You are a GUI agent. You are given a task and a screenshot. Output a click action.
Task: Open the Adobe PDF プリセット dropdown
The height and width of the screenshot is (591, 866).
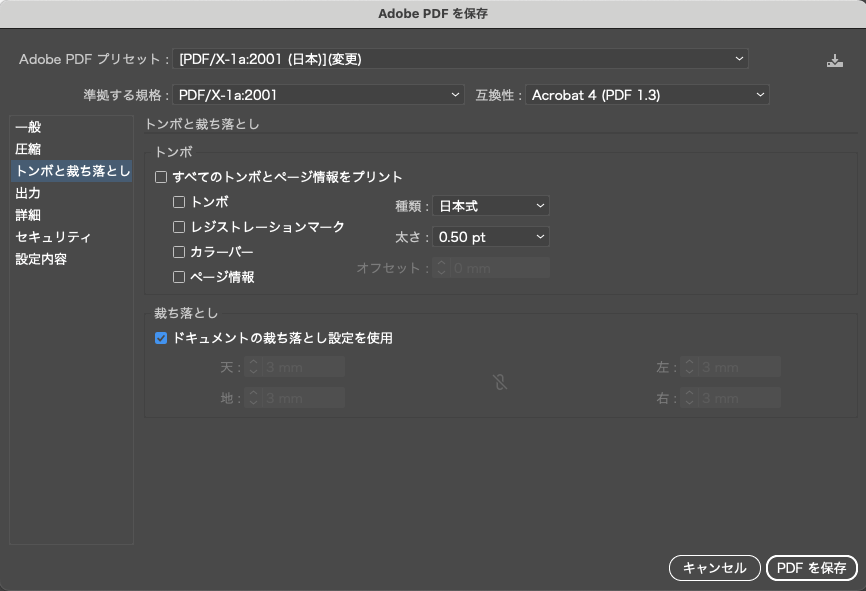tap(460, 59)
